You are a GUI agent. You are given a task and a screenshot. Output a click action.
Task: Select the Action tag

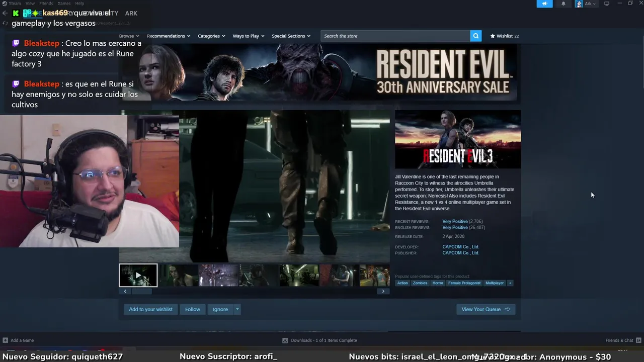click(403, 283)
